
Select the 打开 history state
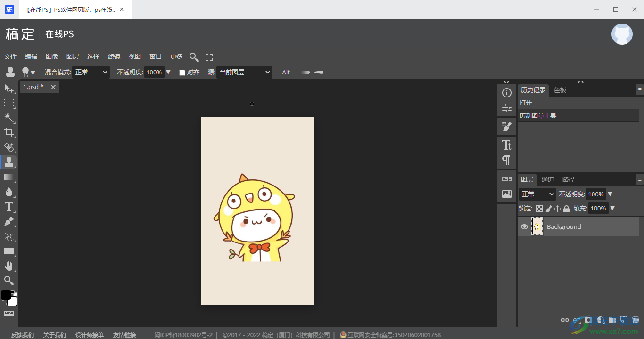(578, 103)
